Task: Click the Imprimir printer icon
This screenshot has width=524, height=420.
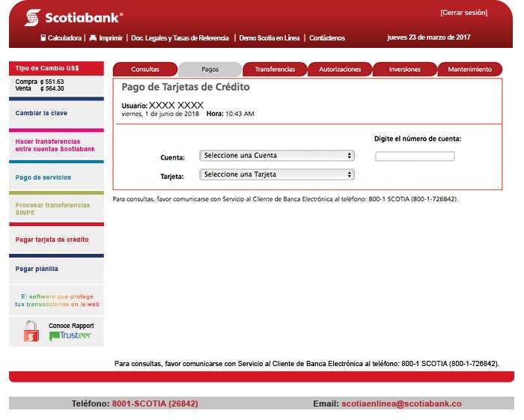Action: point(93,38)
